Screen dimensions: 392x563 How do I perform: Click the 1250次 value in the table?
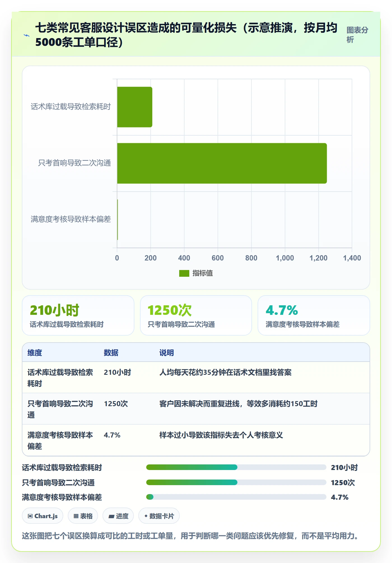(x=116, y=404)
